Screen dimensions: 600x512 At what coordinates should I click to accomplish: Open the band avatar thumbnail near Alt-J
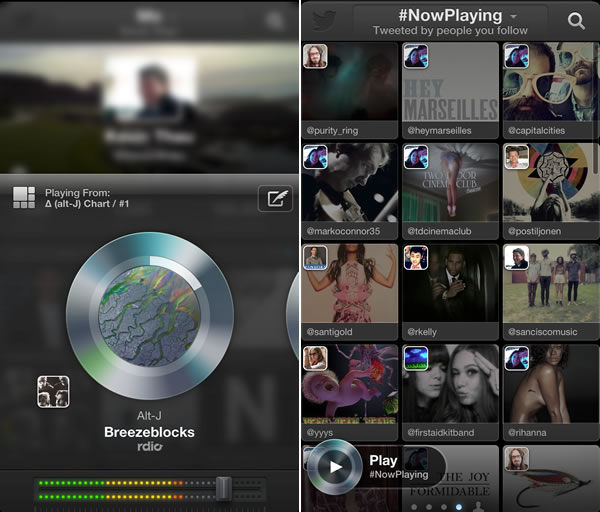[54, 391]
